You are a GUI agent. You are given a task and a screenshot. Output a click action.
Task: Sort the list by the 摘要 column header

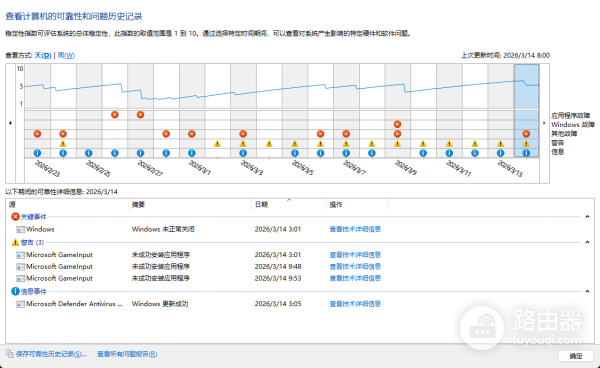coord(190,205)
